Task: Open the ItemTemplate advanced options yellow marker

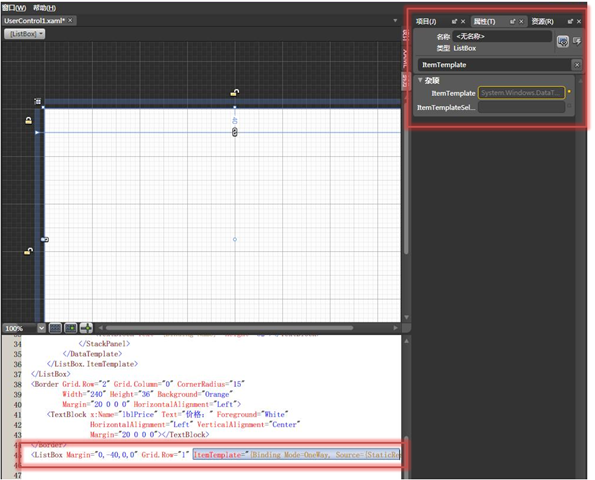Action: click(569, 91)
